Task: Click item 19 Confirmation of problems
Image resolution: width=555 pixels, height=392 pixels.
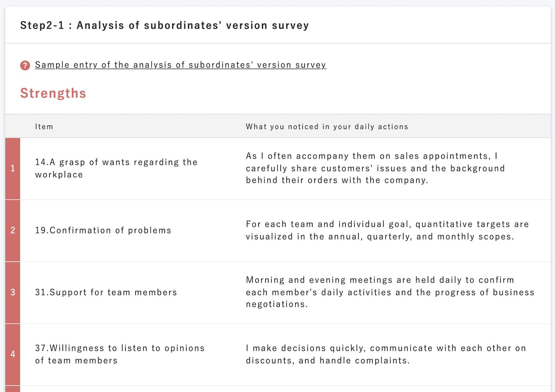Action: (x=103, y=230)
